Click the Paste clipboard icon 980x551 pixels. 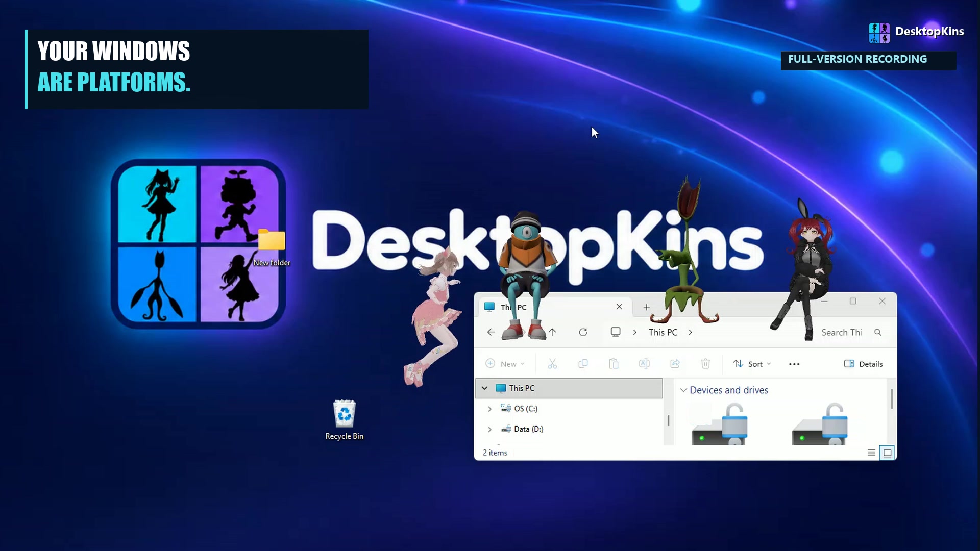pyautogui.click(x=614, y=364)
